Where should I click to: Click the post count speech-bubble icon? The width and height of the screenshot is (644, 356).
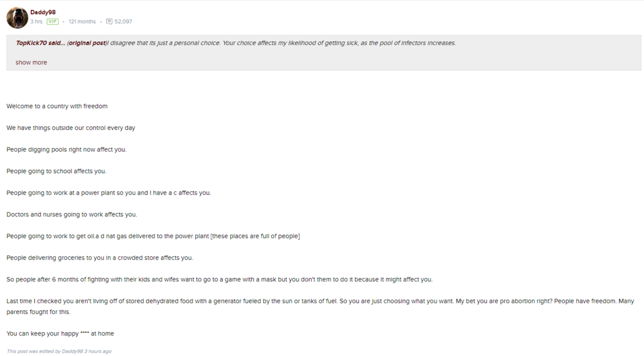109,21
